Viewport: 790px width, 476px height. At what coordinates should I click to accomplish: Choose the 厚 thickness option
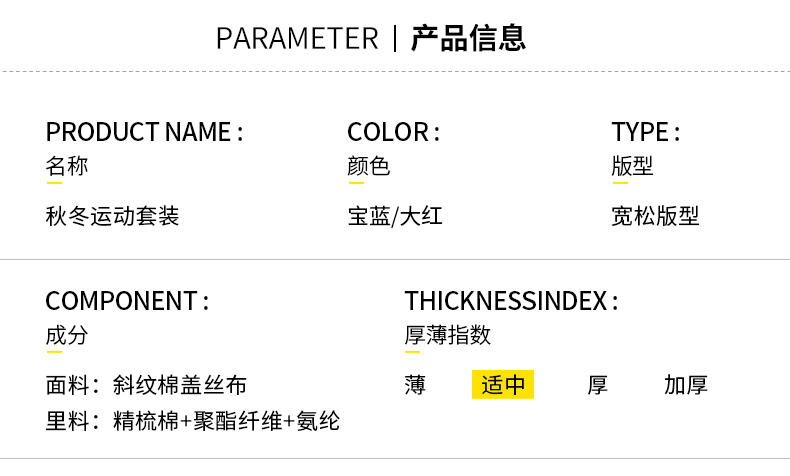tap(598, 385)
